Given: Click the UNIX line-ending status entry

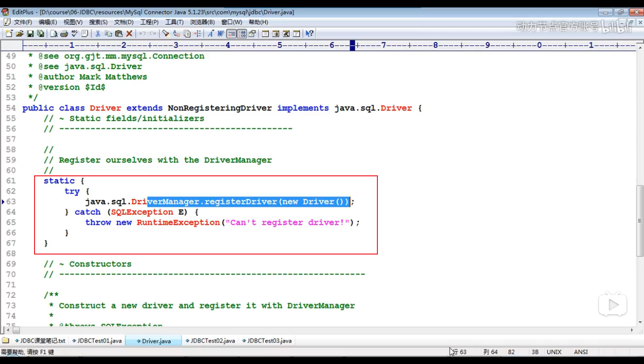Looking at the screenshot, I should pyautogui.click(x=554, y=352).
